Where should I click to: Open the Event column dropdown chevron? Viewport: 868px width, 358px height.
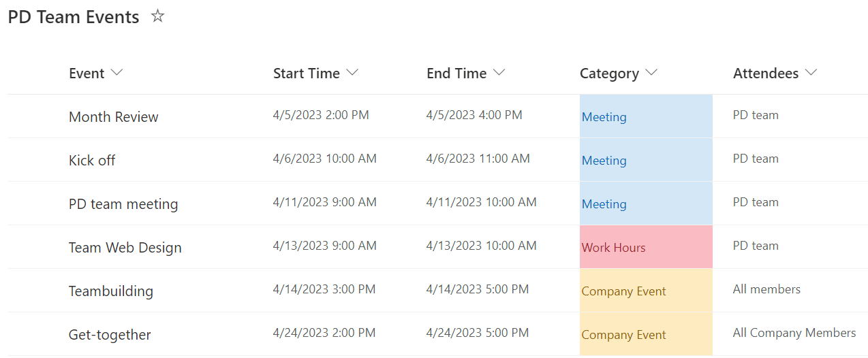pos(117,73)
